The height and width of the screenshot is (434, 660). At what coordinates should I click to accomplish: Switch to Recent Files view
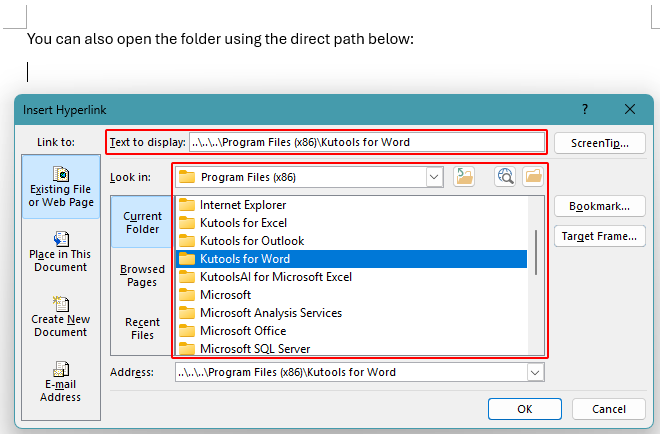coord(142,328)
